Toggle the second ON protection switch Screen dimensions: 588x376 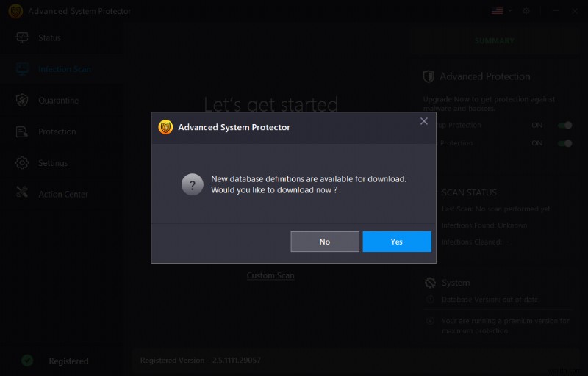click(x=564, y=143)
